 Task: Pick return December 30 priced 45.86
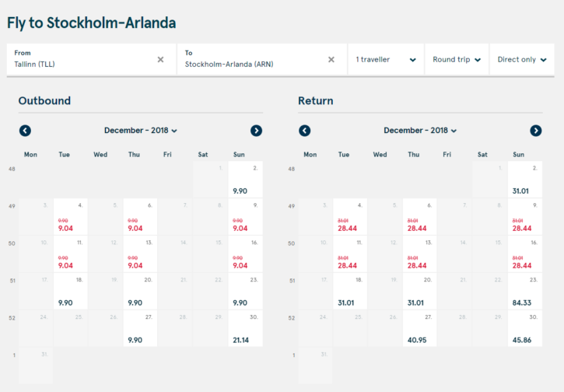525,328
